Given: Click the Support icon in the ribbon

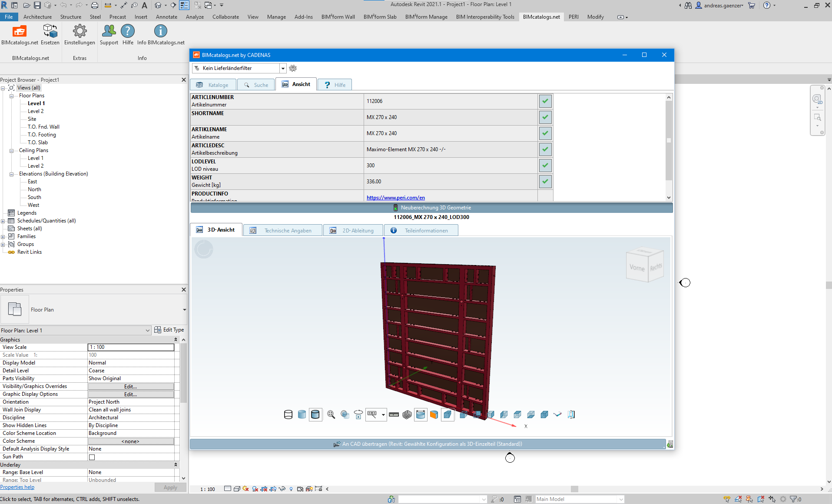Looking at the screenshot, I should coord(109,31).
